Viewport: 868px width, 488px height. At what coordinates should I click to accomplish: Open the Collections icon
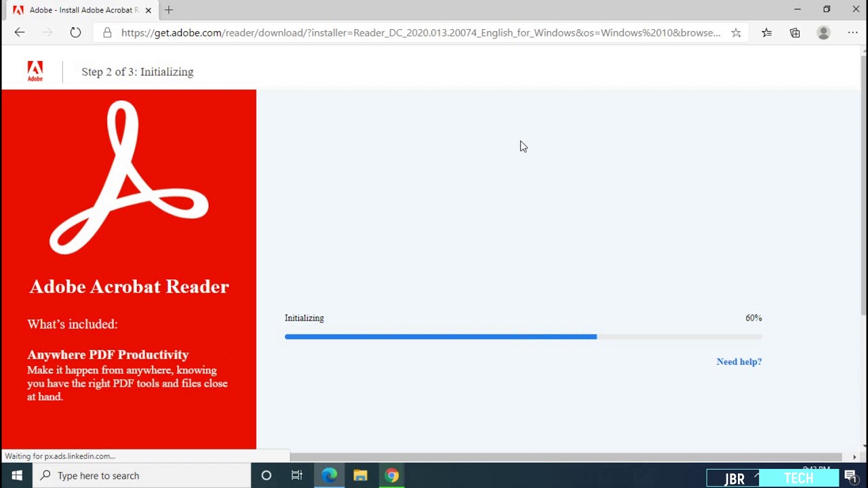tap(795, 33)
